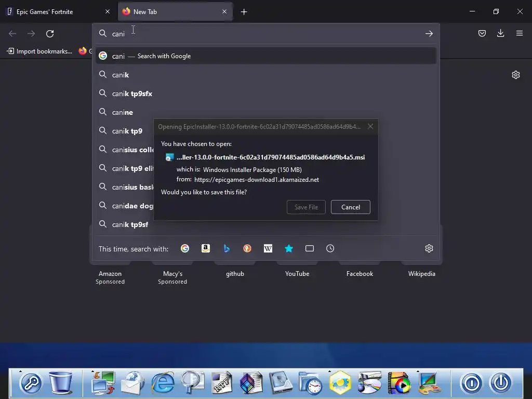Click Import bookmarks in bookmarks toolbar

tap(39, 51)
